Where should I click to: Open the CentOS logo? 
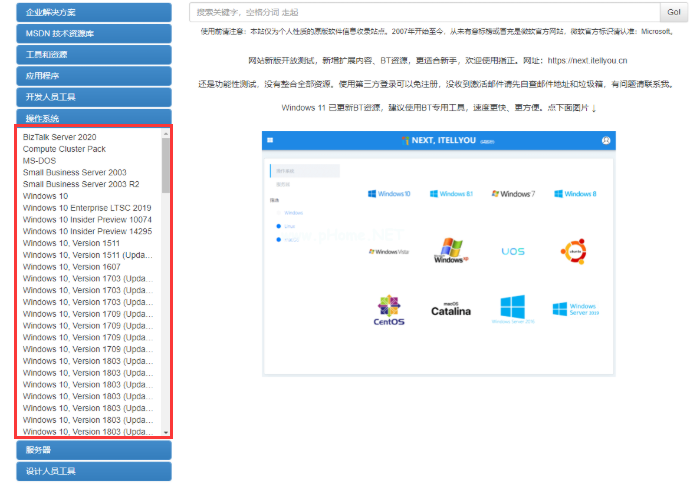click(x=389, y=310)
